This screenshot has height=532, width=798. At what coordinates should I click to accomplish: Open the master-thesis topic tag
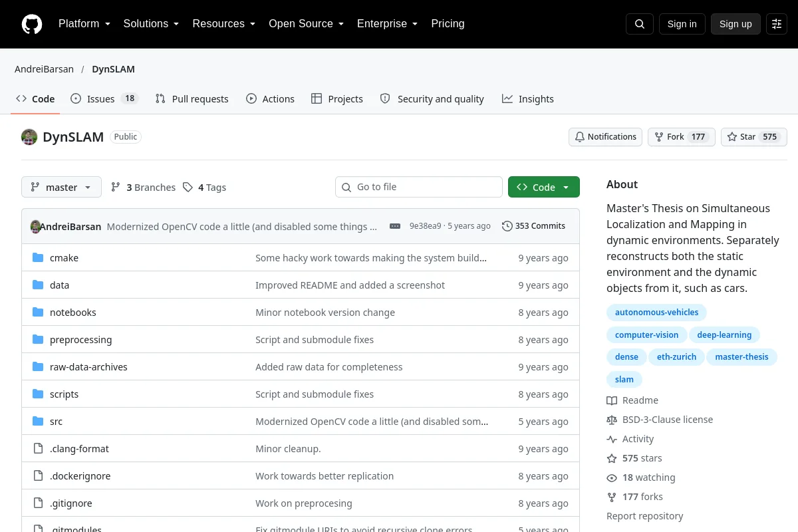pos(741,357)
